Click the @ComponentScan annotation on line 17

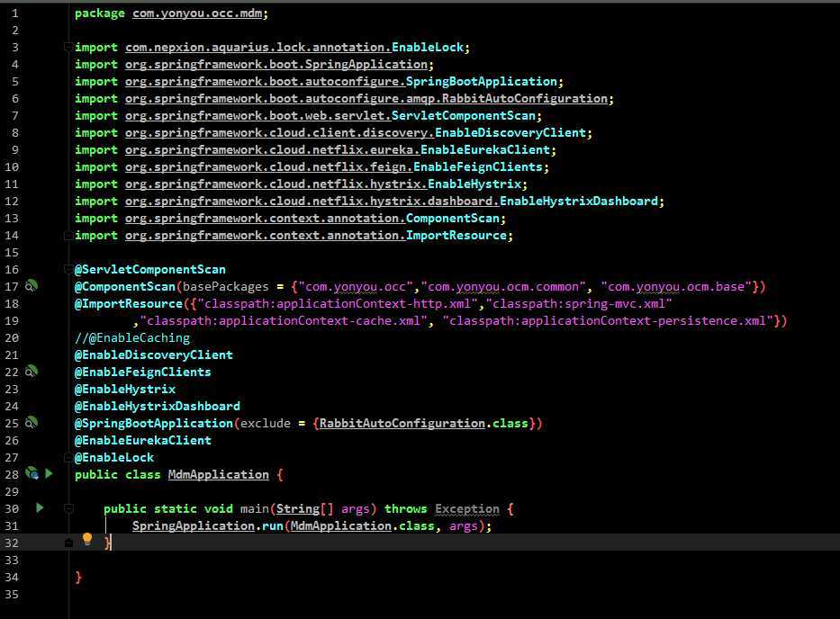[125, 286]
